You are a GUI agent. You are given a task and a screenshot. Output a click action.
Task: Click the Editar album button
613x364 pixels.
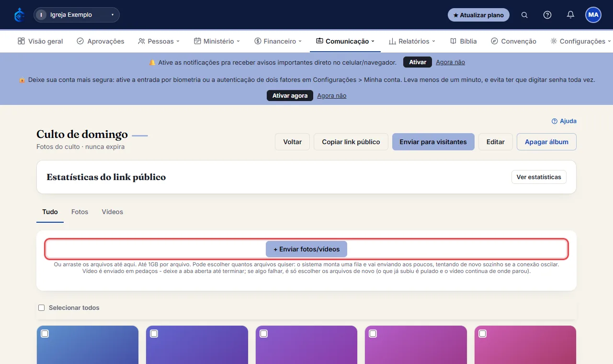(496, 142)
